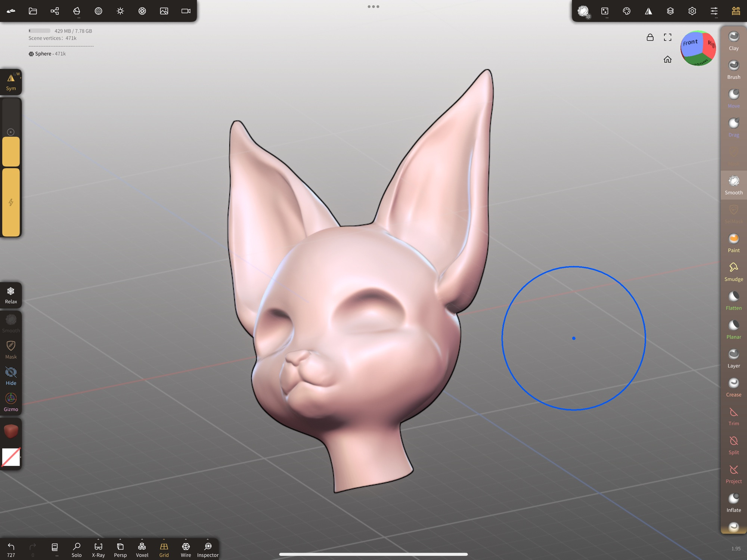Open the Settings gear menu

tap(692, 11)
